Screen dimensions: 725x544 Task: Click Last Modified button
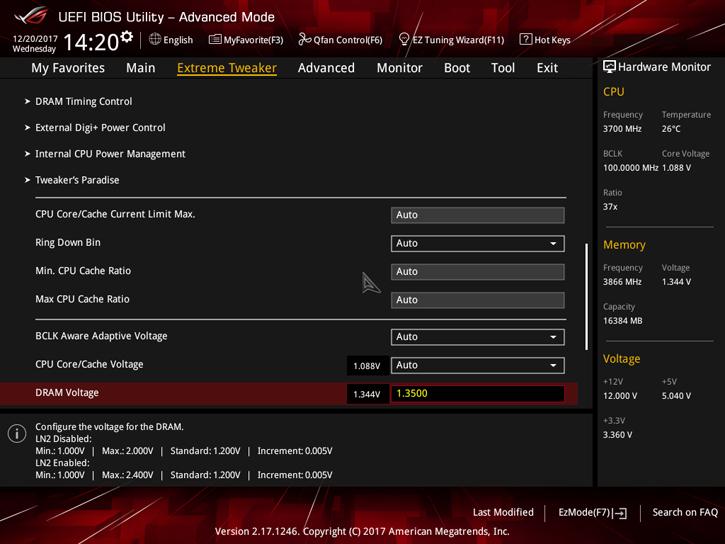point(503,512)
